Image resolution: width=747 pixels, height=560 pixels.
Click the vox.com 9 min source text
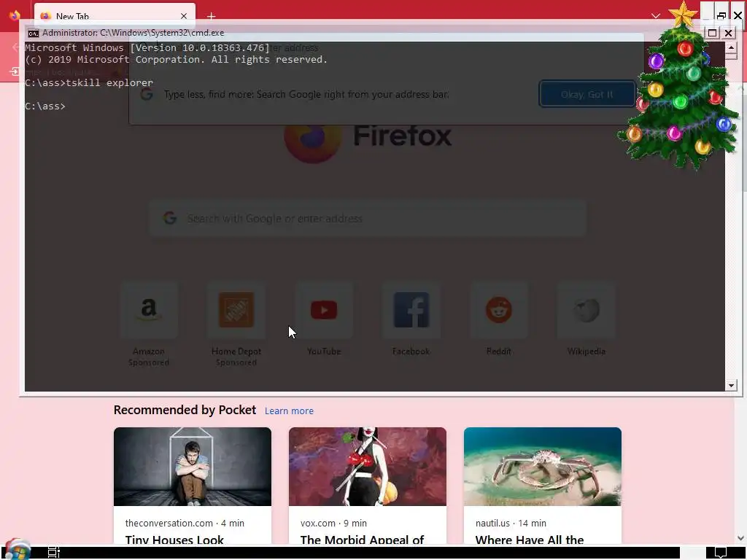coord(333,524)
